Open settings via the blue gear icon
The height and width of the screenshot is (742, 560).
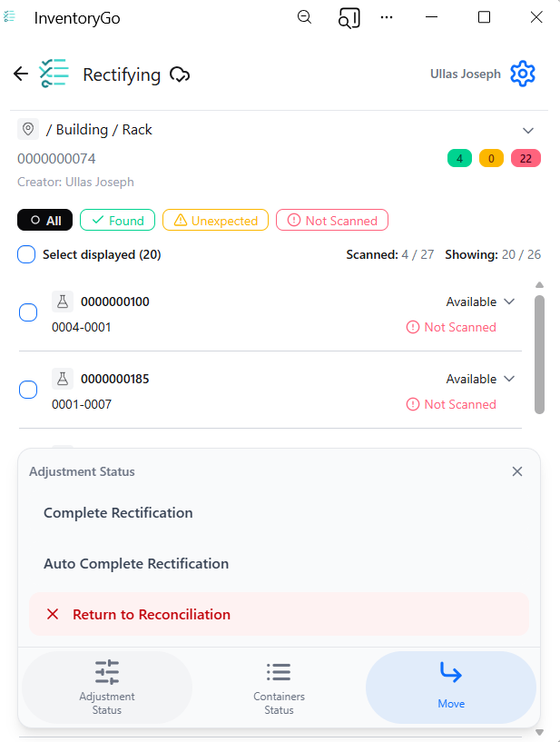tap(523, 74)
